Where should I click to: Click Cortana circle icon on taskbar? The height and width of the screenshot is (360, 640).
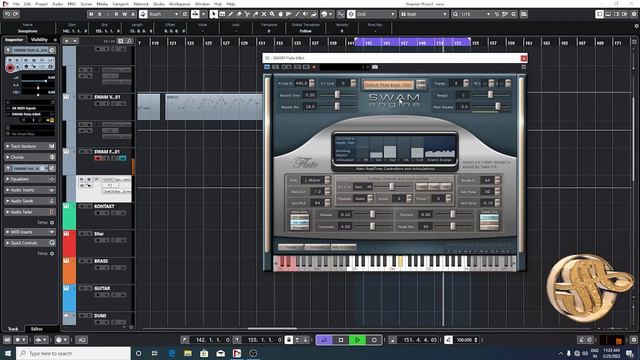[x=138, y=353]
